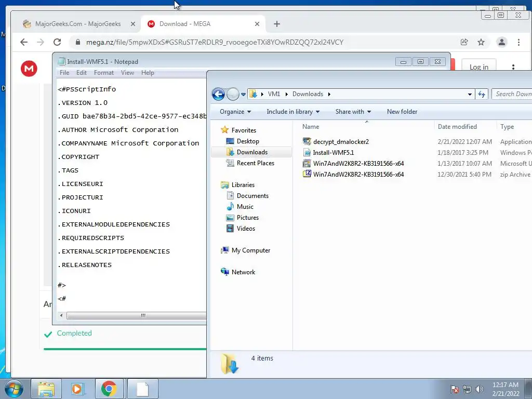
Task: Open Notepad Format menu
Action: (x=104, y=73)
